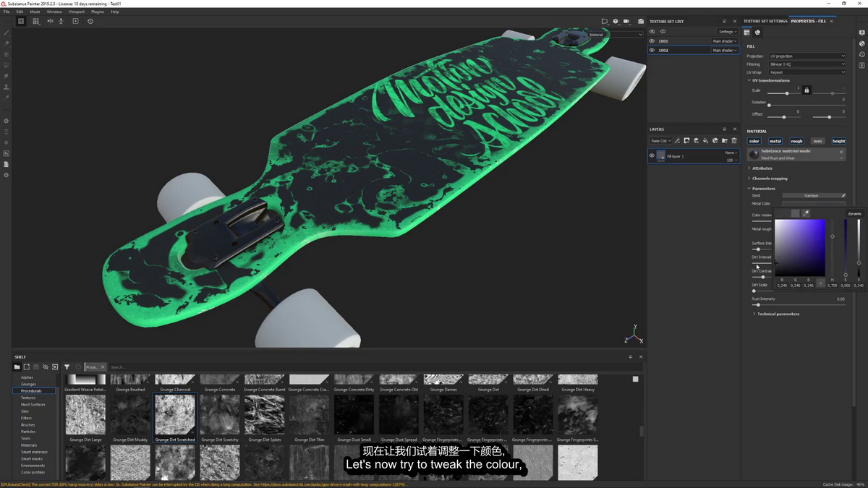Select Smart materials category in Shelf
868x488 pixels.
click(x=34, y=452)
